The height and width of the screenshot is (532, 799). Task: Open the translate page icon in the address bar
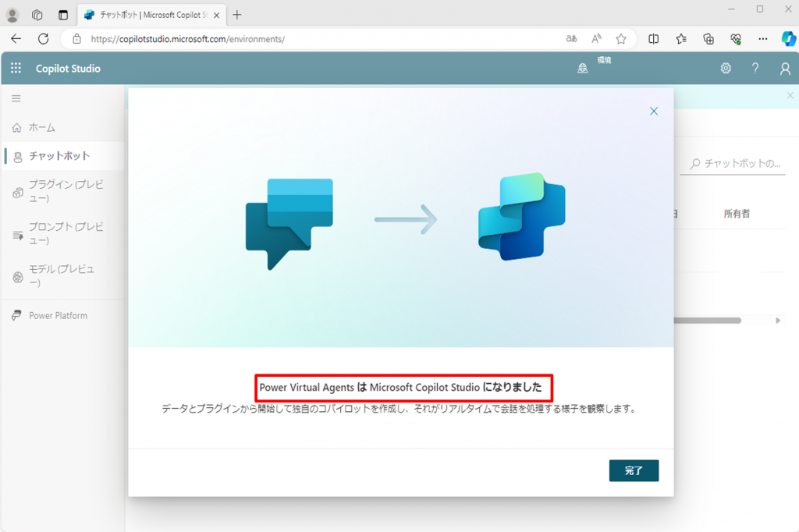pos(571,39)
